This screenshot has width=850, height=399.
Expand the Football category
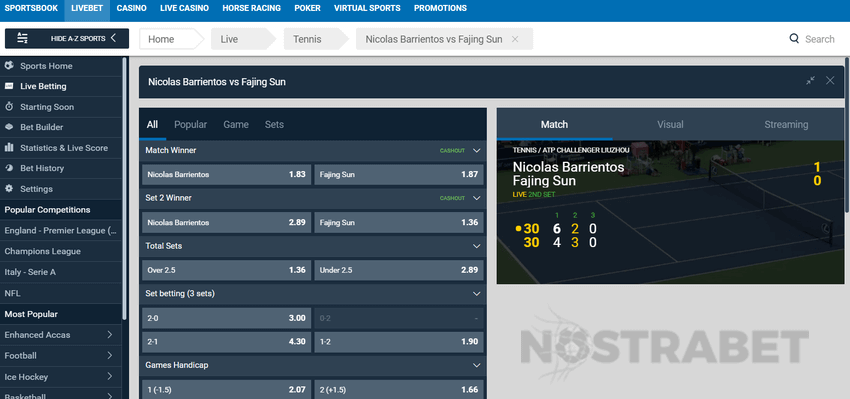[110, 356]
